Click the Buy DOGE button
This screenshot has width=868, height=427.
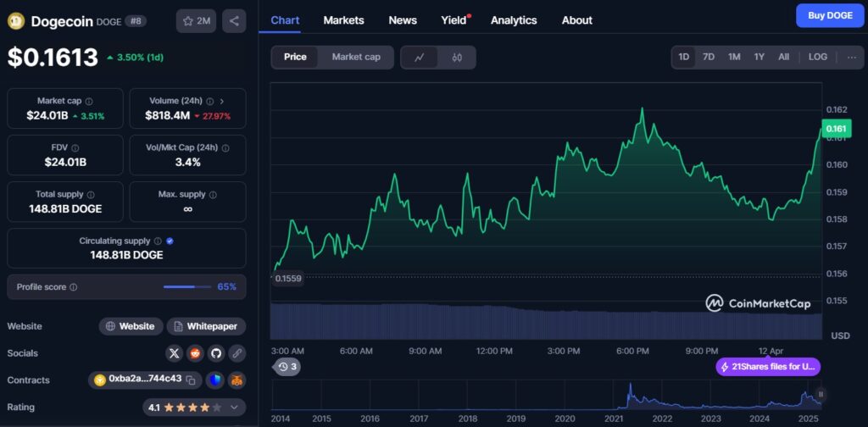click(x=830, y=15)
